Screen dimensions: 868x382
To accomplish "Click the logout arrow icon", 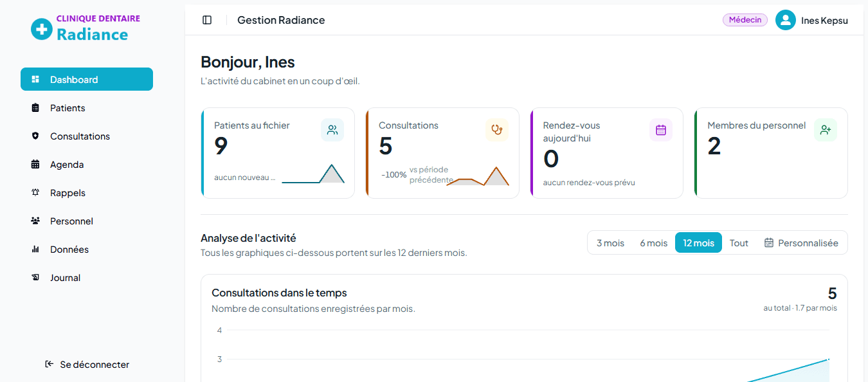I will pyautogui.click(x=50, y=364).
